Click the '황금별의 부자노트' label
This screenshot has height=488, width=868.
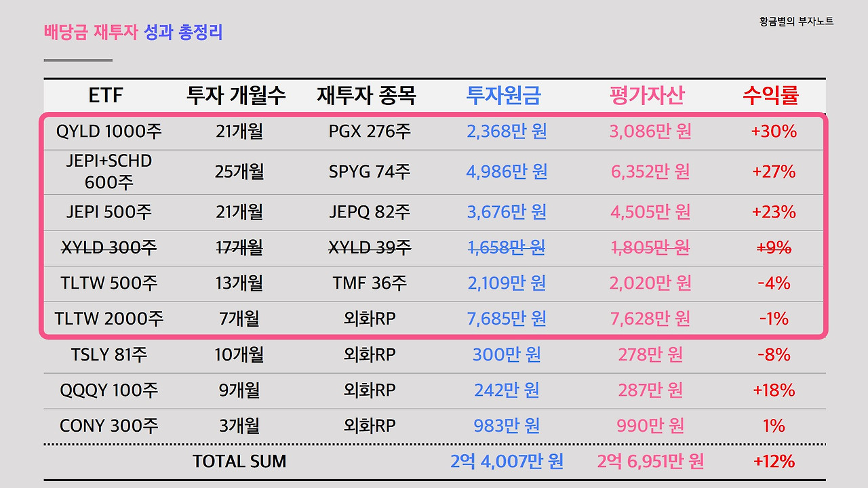click(x=797, y=22)
